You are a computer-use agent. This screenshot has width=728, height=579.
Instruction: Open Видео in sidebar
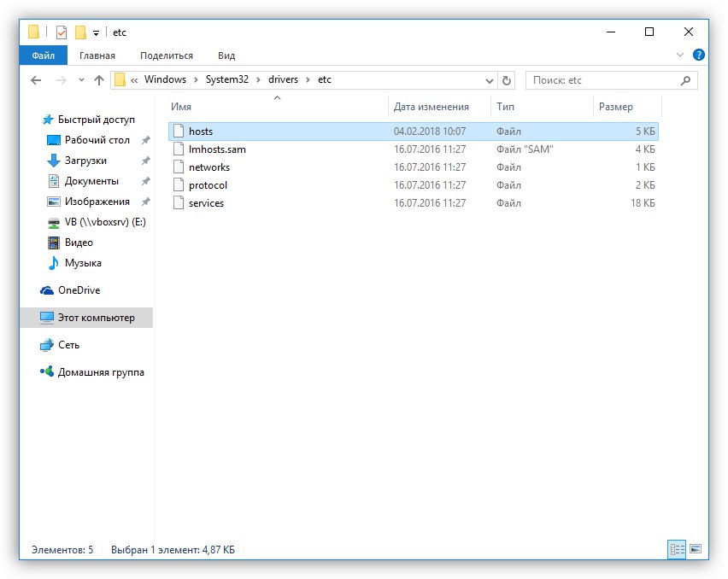pos(79,243)
